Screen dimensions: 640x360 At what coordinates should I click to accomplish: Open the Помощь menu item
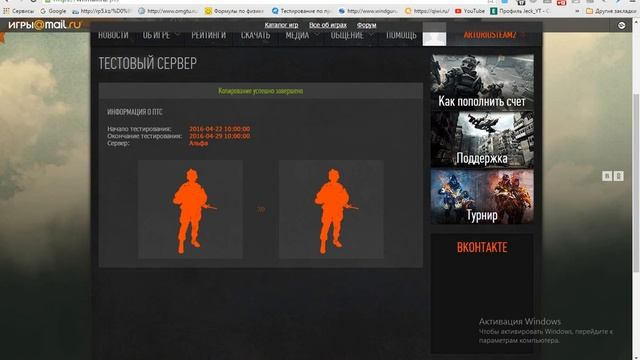tap(401, 36)
